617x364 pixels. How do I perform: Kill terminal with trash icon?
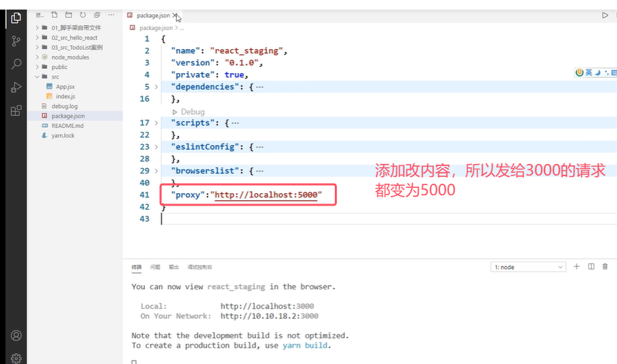click(605, 266)
